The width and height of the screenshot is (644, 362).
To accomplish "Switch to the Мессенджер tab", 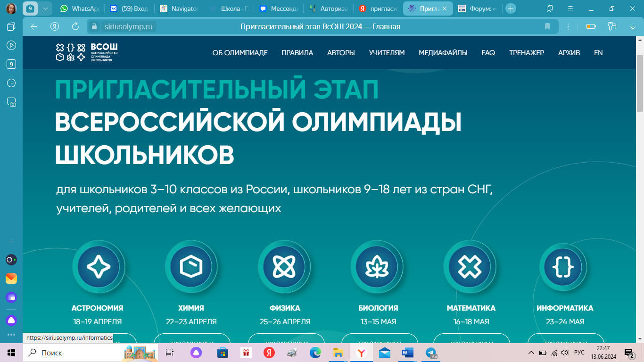I will [x=279, y=8].
